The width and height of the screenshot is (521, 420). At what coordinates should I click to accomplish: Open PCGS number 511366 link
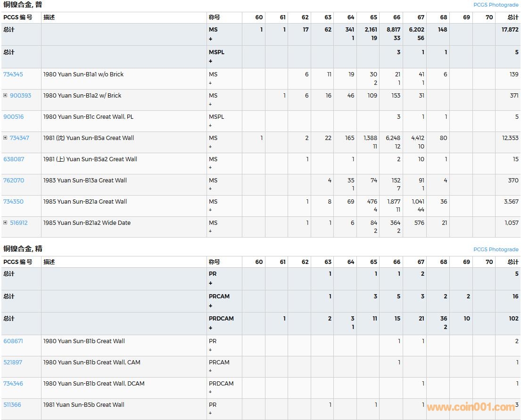click(12, 404)
